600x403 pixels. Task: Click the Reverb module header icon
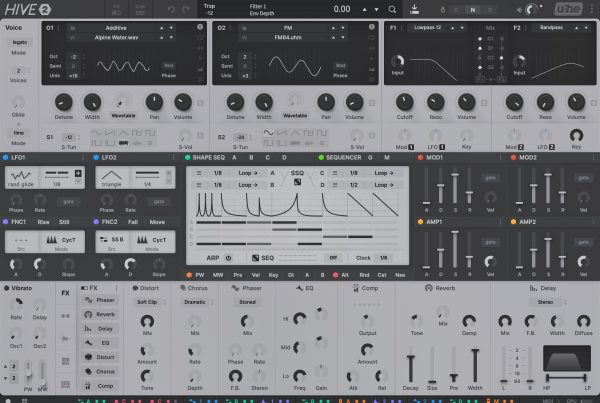(429, 288)
